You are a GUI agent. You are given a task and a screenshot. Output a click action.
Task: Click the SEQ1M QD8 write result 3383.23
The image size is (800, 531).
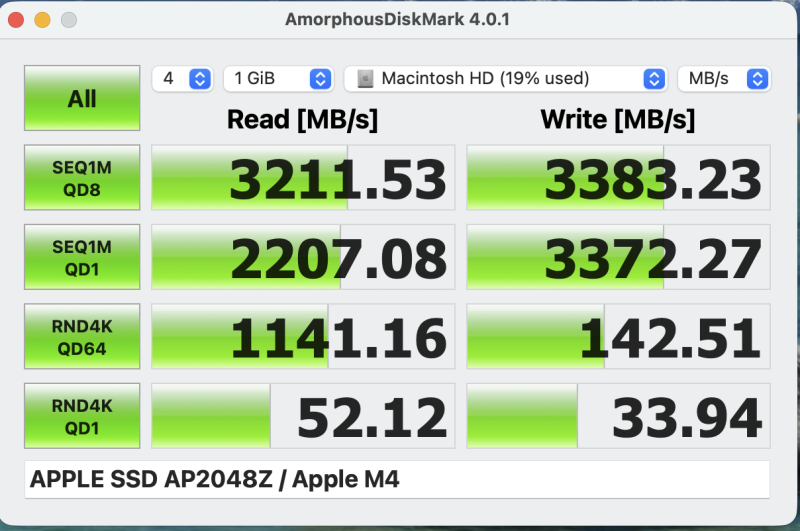click(618, 178)
